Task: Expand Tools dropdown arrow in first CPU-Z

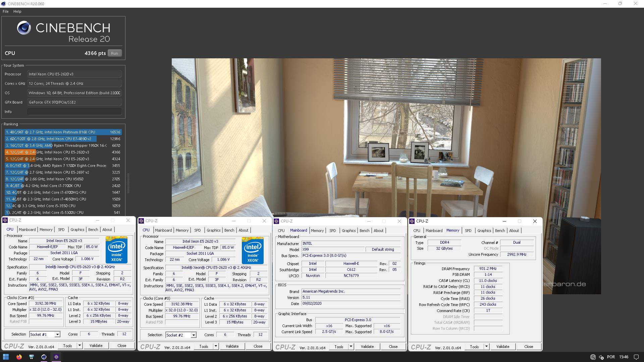Action: 79,346
